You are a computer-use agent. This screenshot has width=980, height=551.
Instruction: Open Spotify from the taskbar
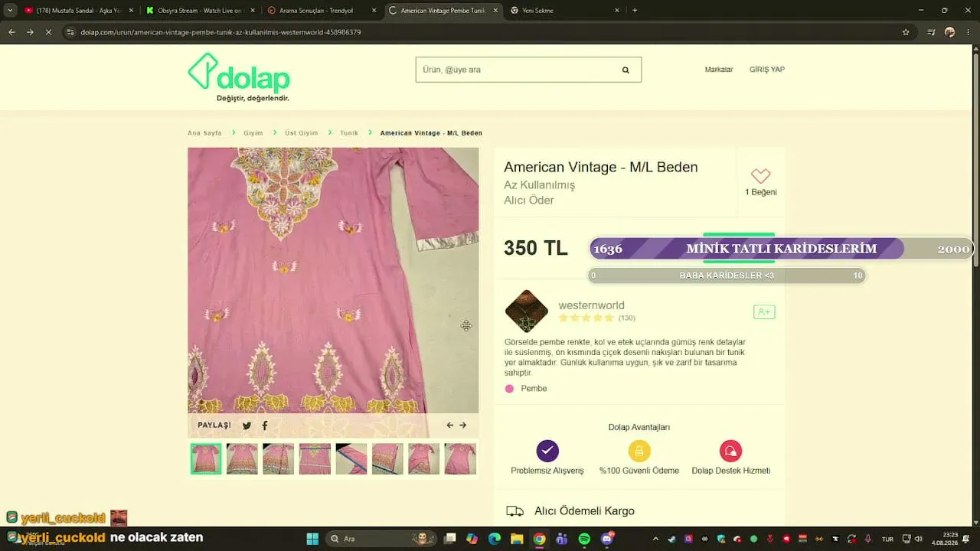pyautogui.click(x=584, y=539)
